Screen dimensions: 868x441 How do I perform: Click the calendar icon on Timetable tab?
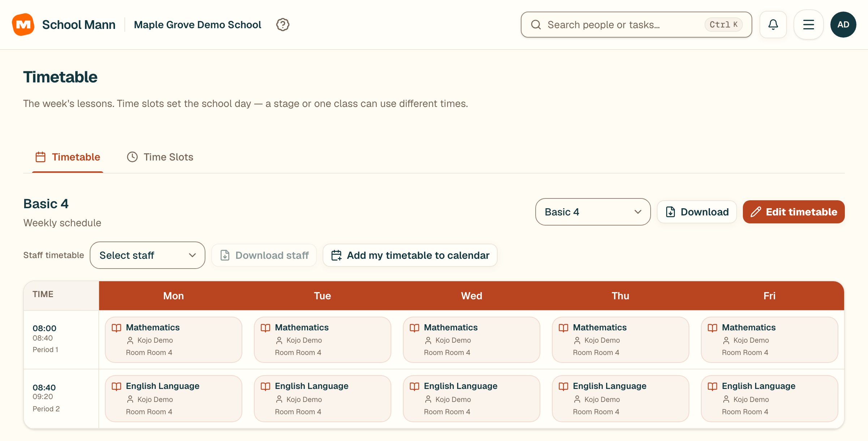(x=41, y=157)
